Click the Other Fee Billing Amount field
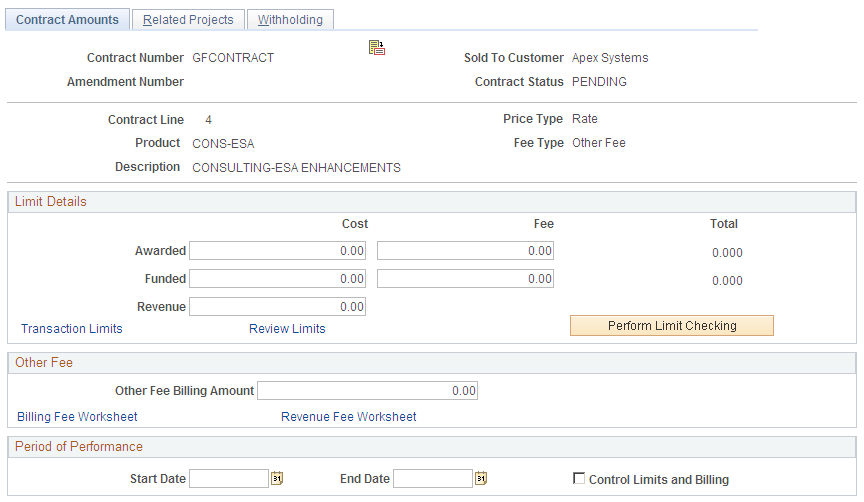The height and width of the screenshot is (502, 864). click(x=368, y=391)
